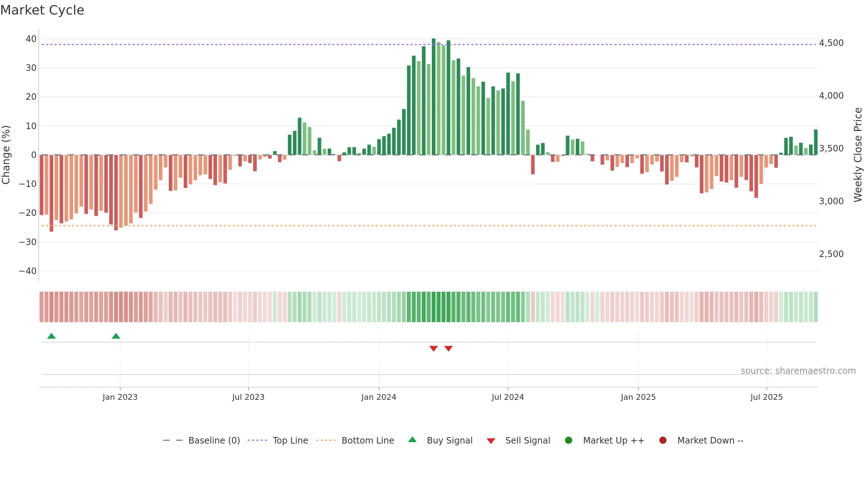The width and height of the screenshot is (868, 488).
Task: Toggle the Market Down -- legend entry
Action: tap(701, 440)
